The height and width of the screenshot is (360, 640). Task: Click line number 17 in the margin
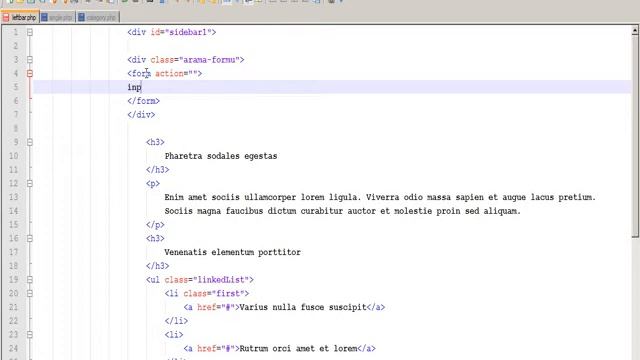[x=13, y=252]
